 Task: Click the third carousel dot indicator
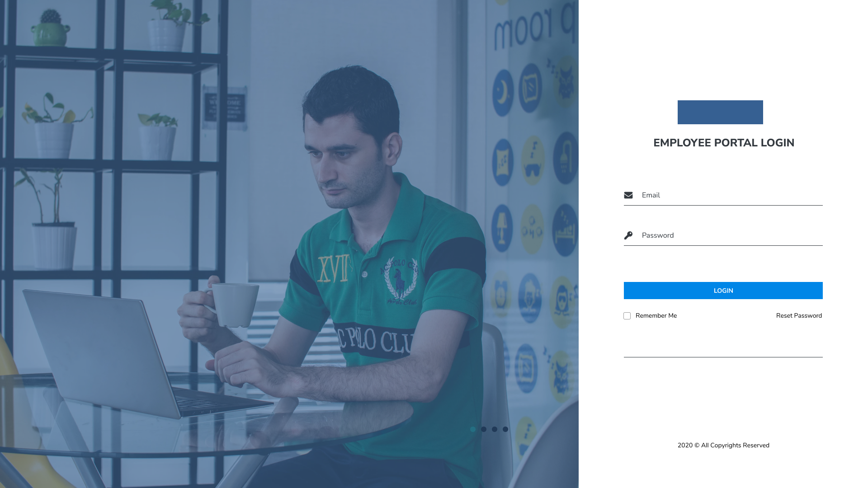coord(494,429)
